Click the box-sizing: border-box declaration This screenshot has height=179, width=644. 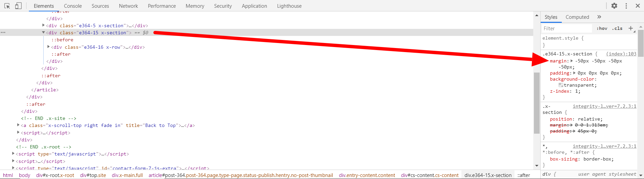(x=582, y=159)
